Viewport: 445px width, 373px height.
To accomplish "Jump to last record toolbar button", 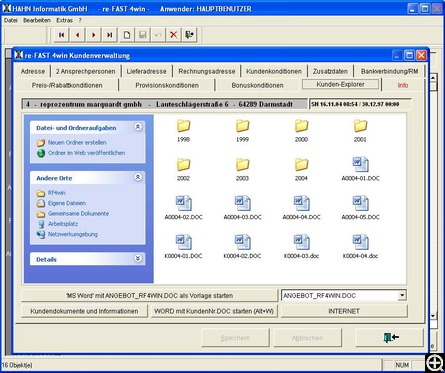I will [109, 35].
